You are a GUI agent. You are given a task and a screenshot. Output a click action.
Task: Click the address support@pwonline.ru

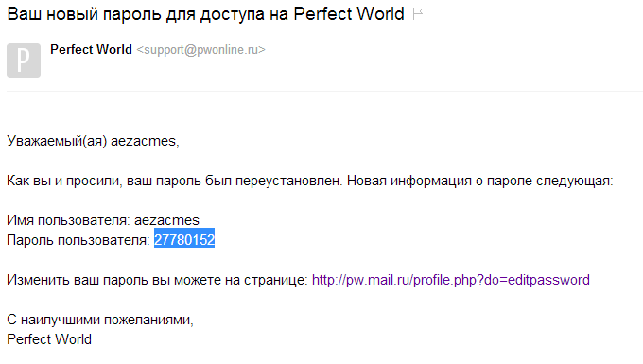(200, 50)
